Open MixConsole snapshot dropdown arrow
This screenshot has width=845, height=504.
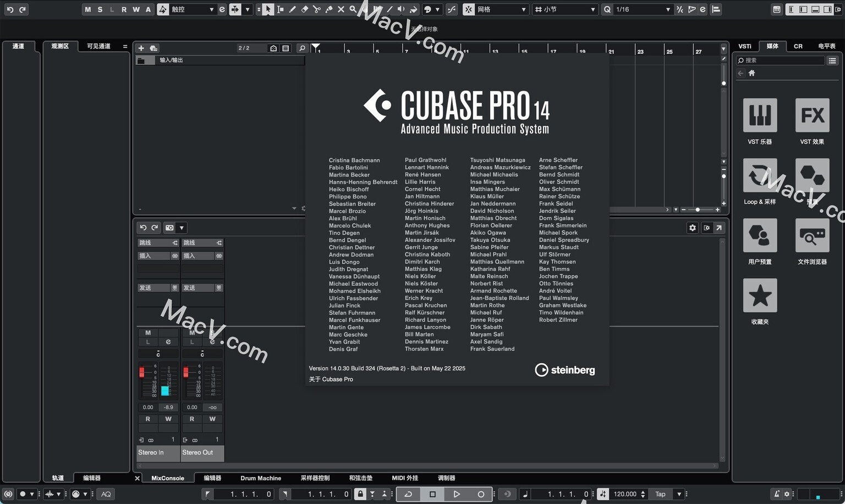click(182, 228)
